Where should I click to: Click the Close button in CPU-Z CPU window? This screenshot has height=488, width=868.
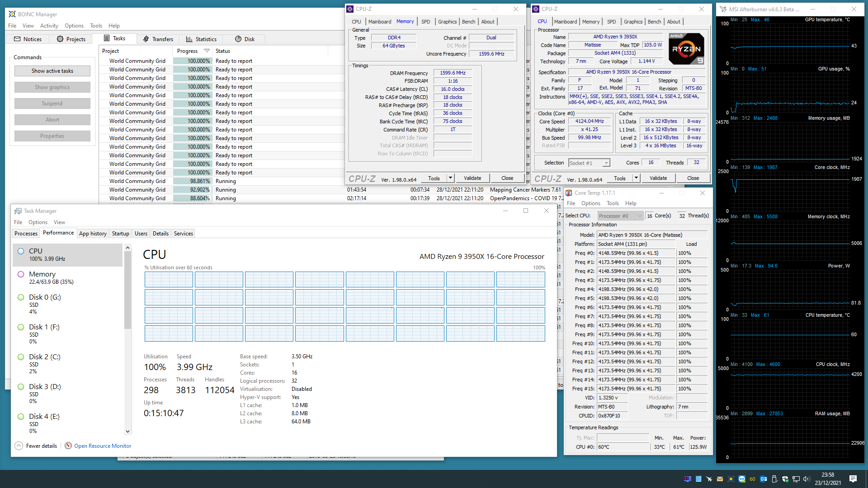click(693, 178)
